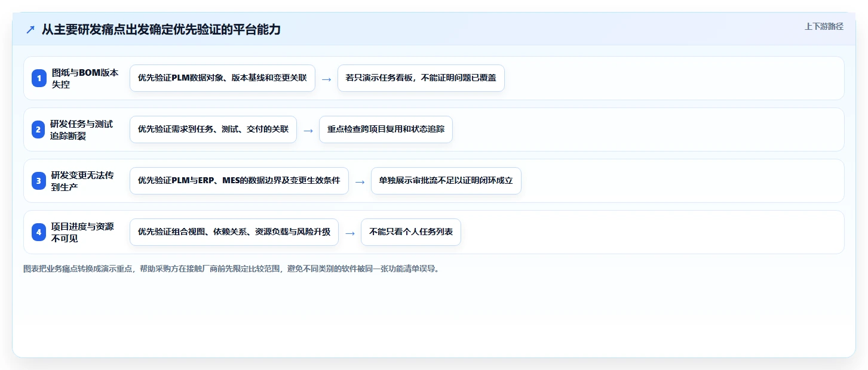Click the 优先验证PLM数据对象、版本基线和变更关联 box
This screenshot has height=370, width=868.
tap(222, 78)
